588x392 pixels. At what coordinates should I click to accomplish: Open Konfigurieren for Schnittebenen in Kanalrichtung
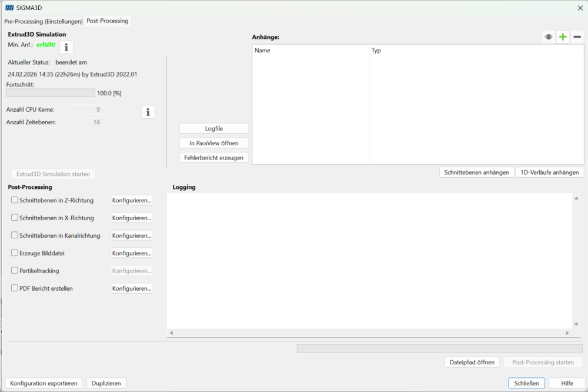[132, 235]
